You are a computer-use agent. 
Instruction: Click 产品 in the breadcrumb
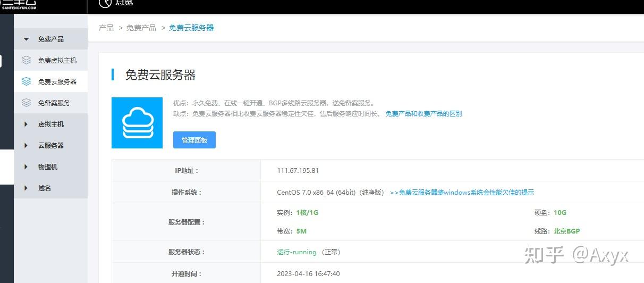tap(106, 28)
